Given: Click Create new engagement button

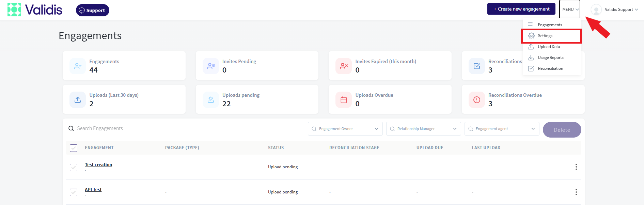Looking at the screenshot, I should click(x=521, y=9).
